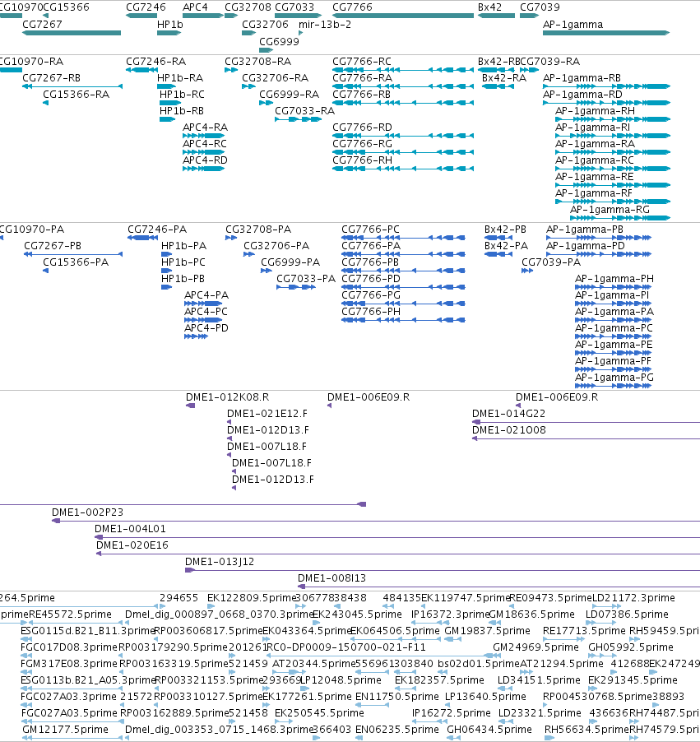Open transcript CG7766-RH
This screenshot has width=700, height=742.
(362, 160)
